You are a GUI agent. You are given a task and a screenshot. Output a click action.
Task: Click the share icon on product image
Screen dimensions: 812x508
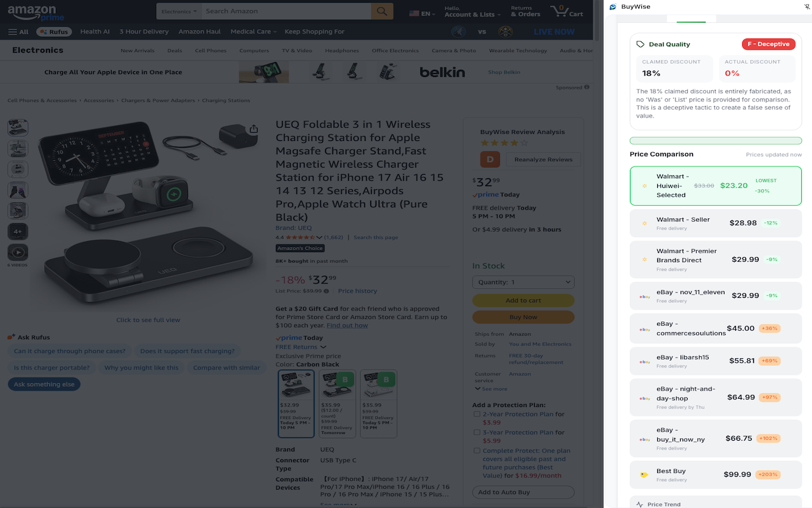(x=254, y=129)
